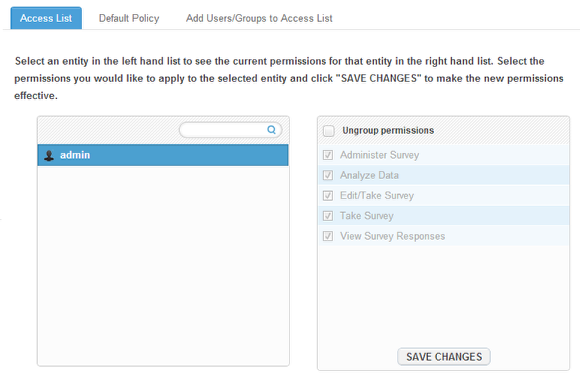
Task: Click the Take Survey label
Action: pyautogui.click(x=367, y=216)
